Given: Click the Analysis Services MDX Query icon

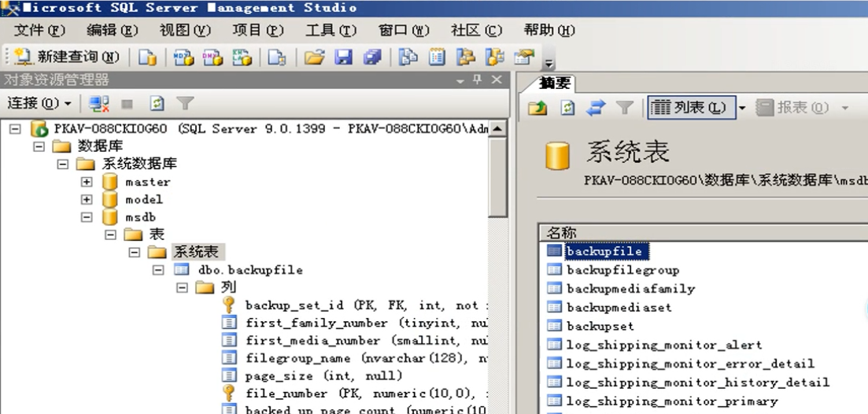Looking at the screenshot, I should tap(183, 57).
